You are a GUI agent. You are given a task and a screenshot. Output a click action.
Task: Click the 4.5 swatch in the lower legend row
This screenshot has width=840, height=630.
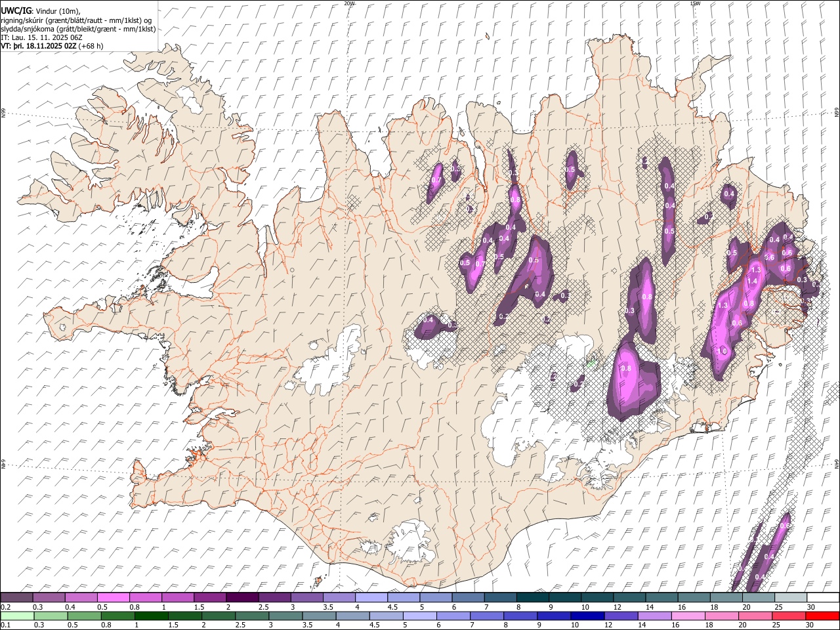coord(387,616)
